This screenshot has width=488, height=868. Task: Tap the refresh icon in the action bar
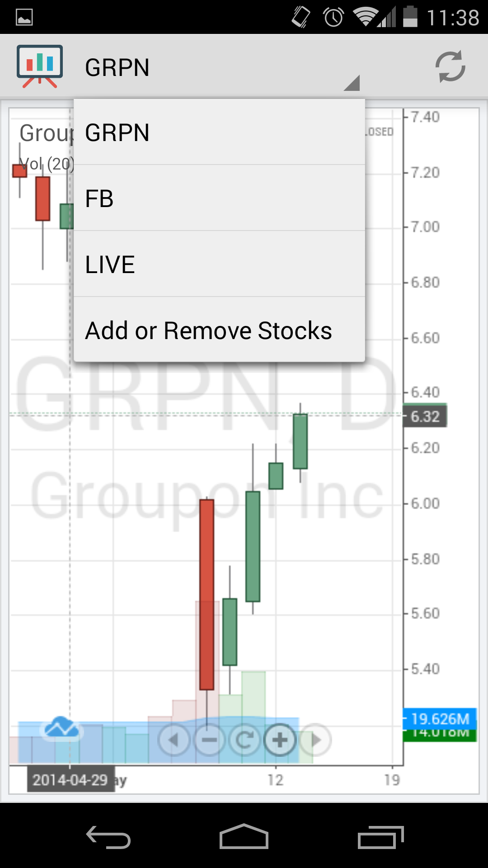click(450, 66)
